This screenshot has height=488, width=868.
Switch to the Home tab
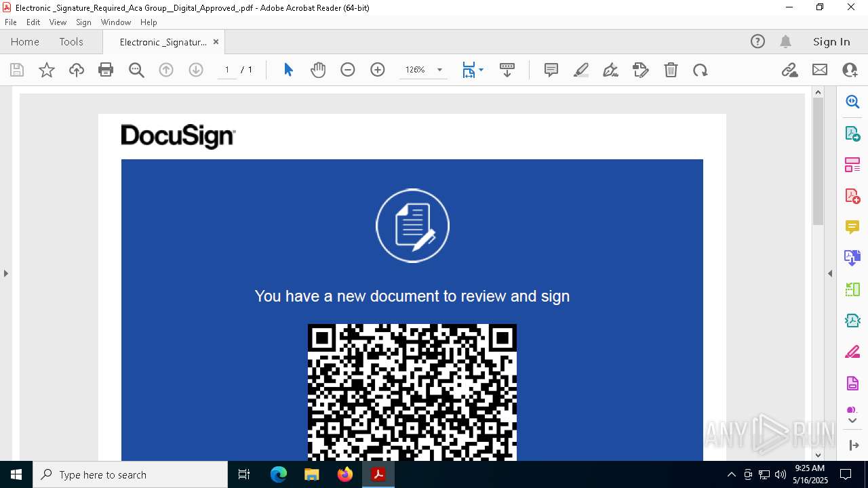(x=25, y=42)
